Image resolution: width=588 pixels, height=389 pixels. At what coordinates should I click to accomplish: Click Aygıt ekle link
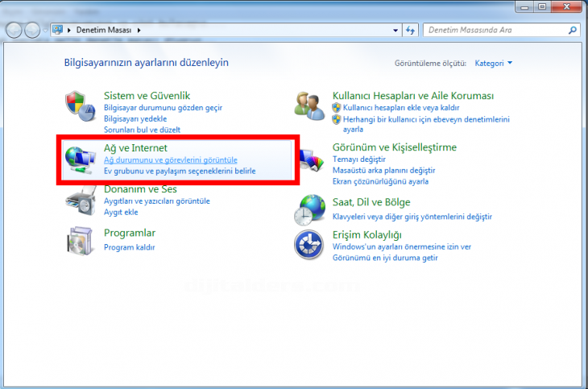point(121,212)
